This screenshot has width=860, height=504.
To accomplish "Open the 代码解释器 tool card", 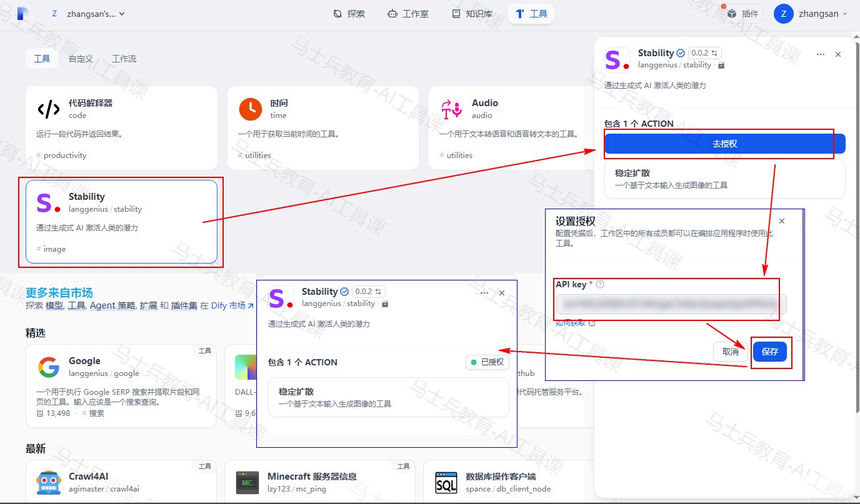I will (121, 128).
